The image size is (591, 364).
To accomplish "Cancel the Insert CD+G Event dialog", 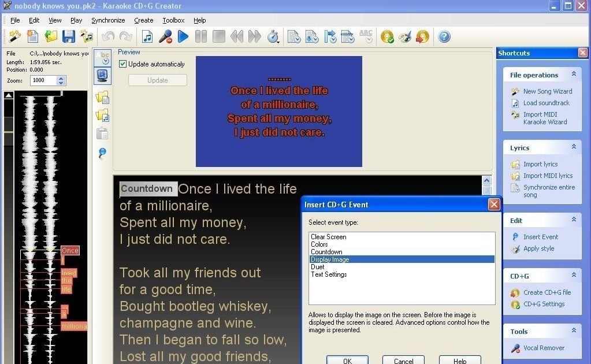I will [403, 360].
